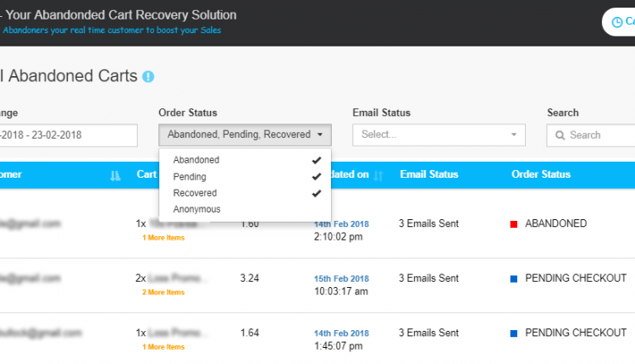Click blue square in 1:45:07 pm row
635x364 pixels.
coord(514,334)
